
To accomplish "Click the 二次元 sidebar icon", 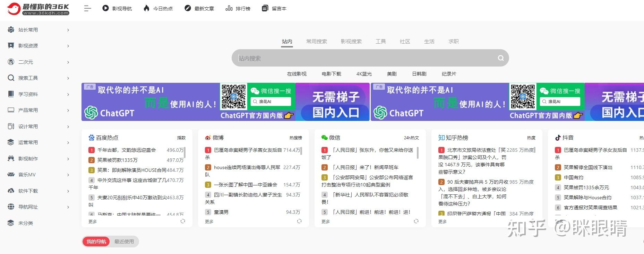I will pos(11,62).
